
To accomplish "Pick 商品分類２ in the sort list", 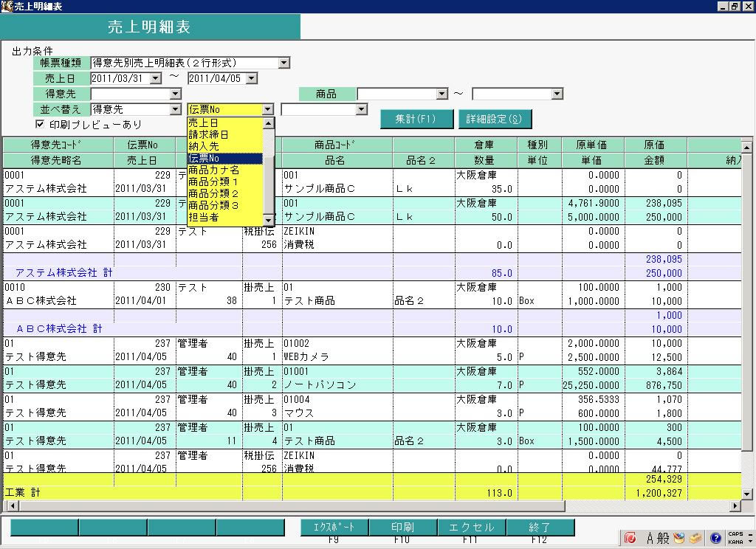I will 225,193.
